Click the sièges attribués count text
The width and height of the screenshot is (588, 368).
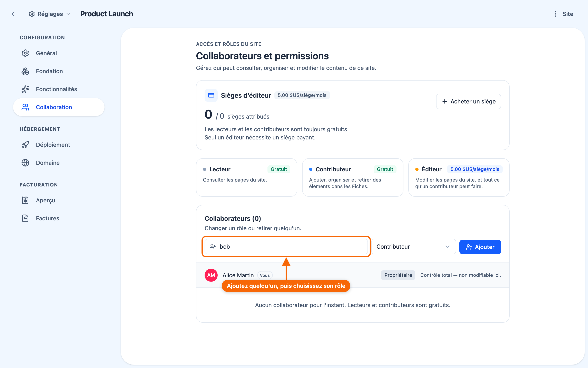(237, 114)
